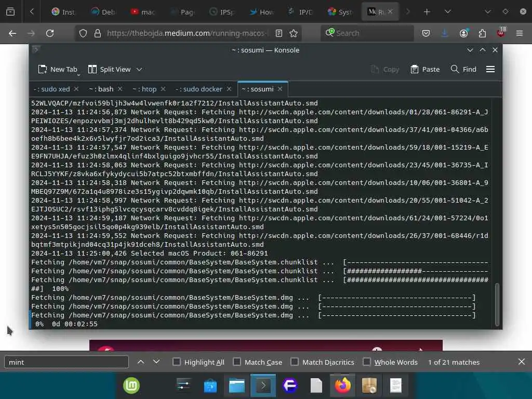Switch to htop Konsole tab

144,89
